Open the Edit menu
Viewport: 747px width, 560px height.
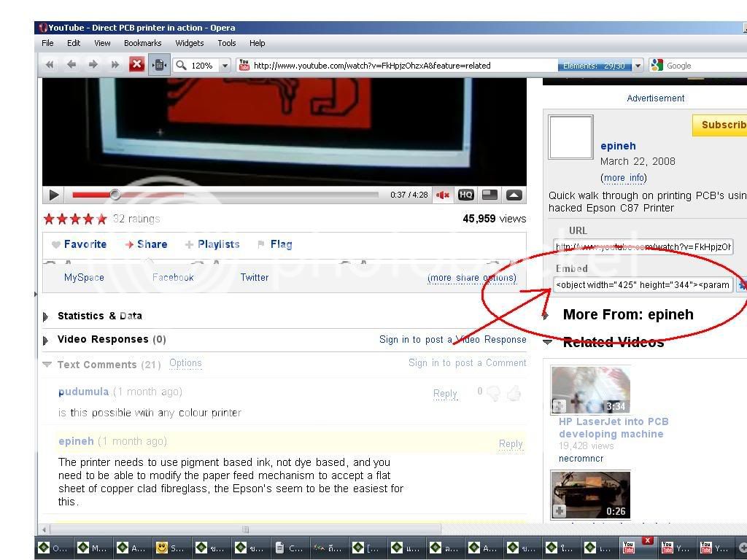click(x=74, y=43)
